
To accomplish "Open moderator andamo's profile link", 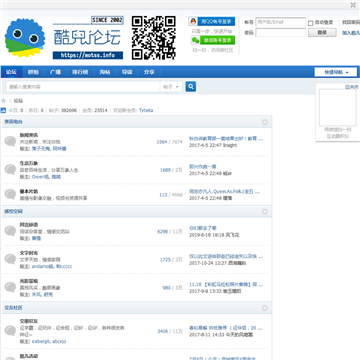I will coord(42,266).
